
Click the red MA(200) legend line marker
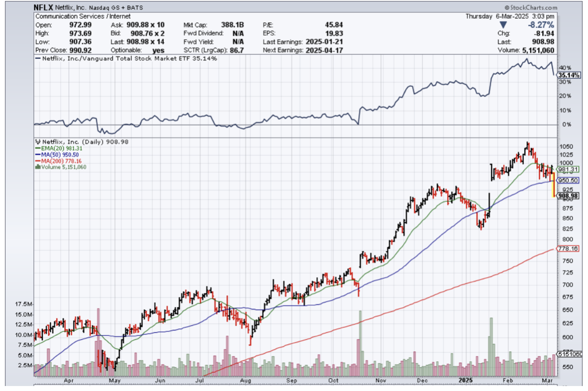36,161
